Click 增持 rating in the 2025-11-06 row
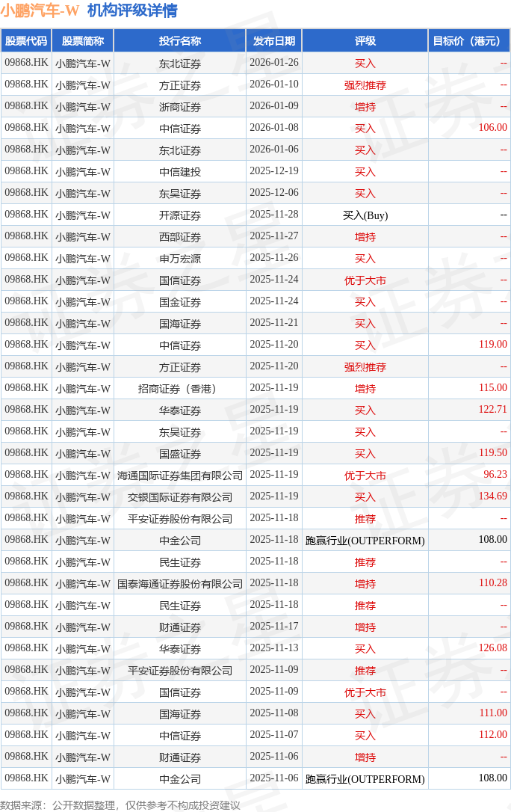This screenshot has height=812, width=511. pyautogui.click(x=365, y=757)
